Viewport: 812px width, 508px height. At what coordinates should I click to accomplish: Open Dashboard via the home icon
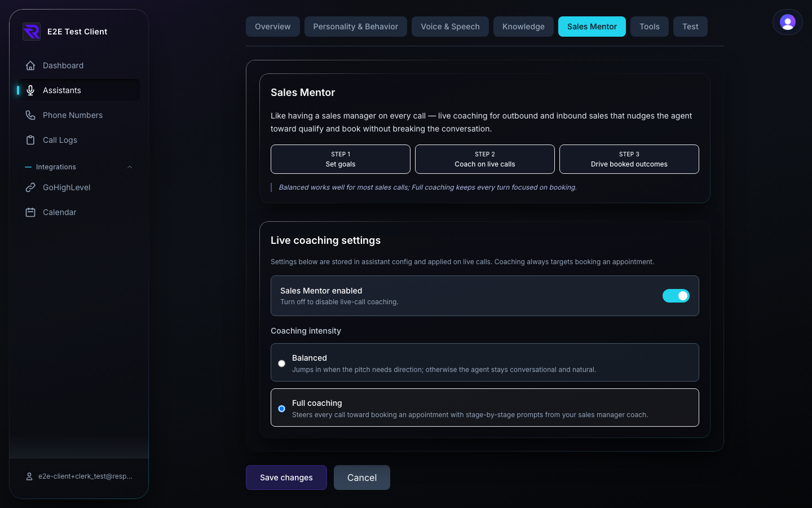(30, 65)
